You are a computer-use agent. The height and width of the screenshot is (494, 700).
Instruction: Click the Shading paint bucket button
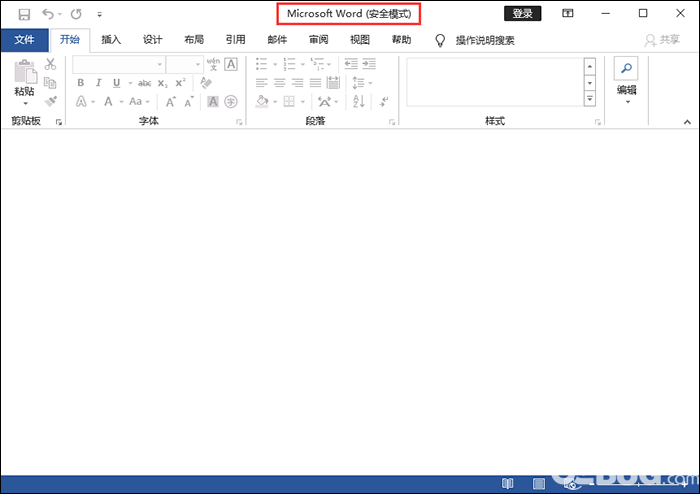coord(262,102)
